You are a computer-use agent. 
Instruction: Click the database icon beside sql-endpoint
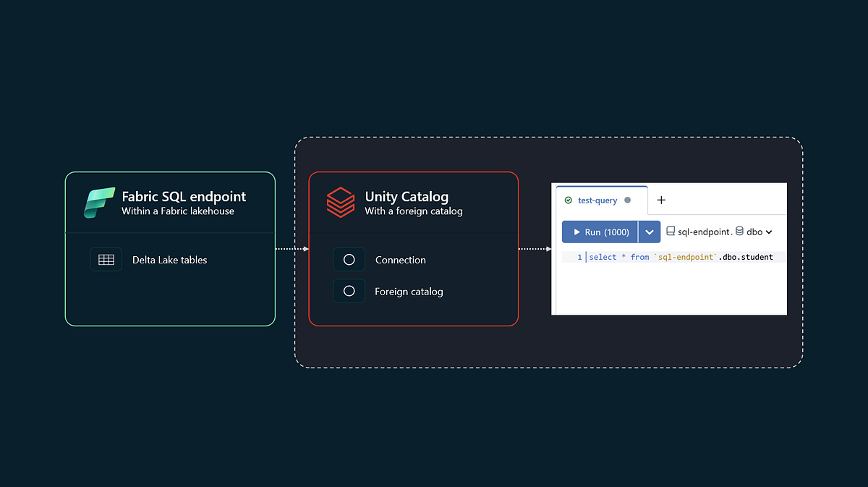[671, 232]
